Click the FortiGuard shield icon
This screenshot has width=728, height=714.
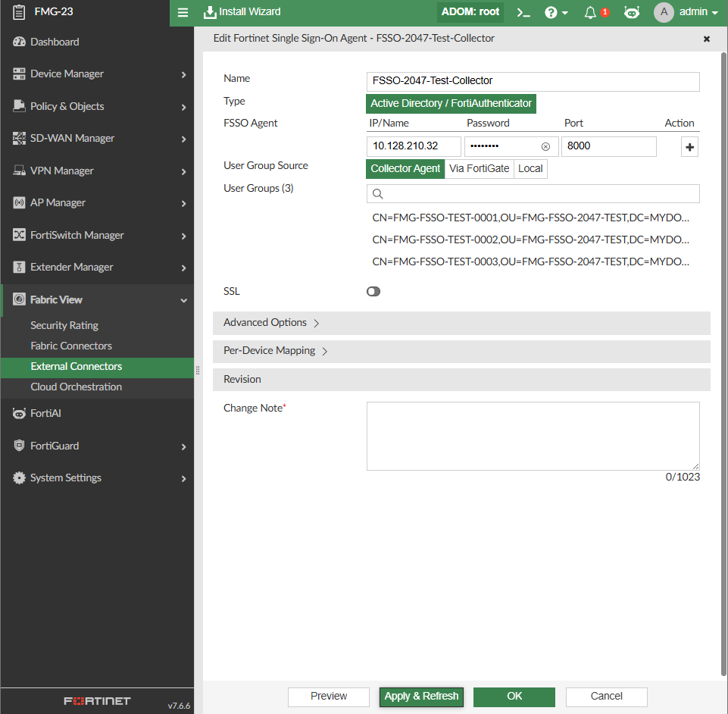[19, 446]
